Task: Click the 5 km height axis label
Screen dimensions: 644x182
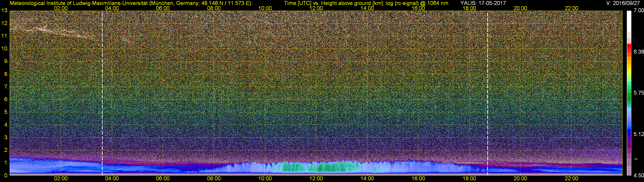Action: click(6, 112)
